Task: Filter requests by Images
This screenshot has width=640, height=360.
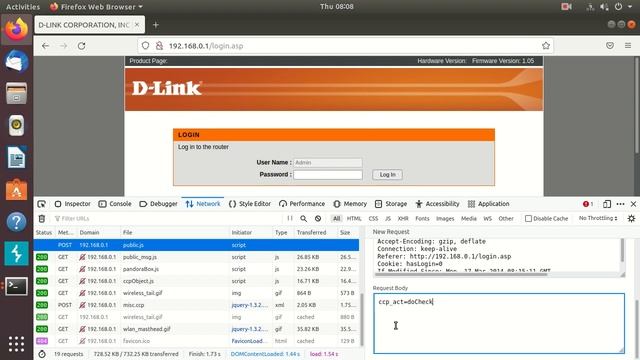Action: [x=445, y=218]
